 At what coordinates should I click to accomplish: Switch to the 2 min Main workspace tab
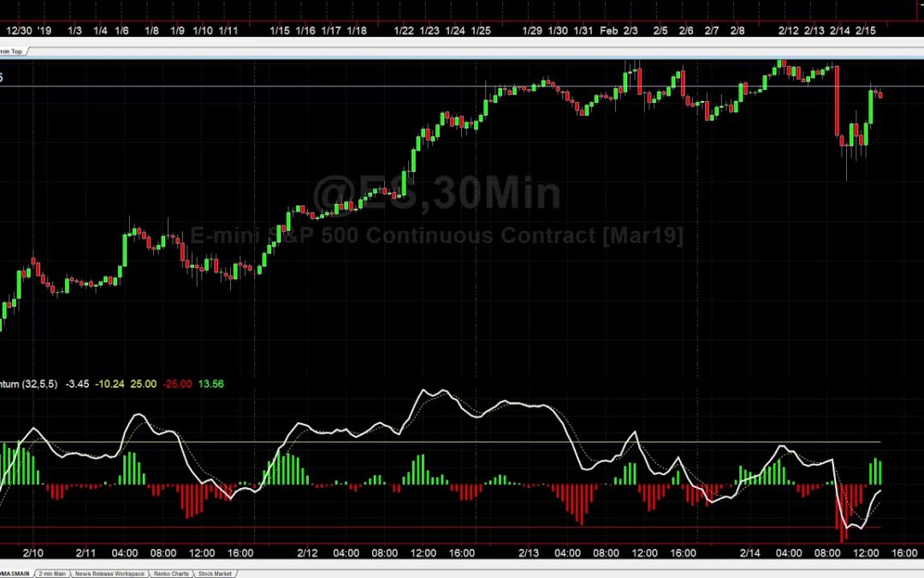tap(51, 573)
